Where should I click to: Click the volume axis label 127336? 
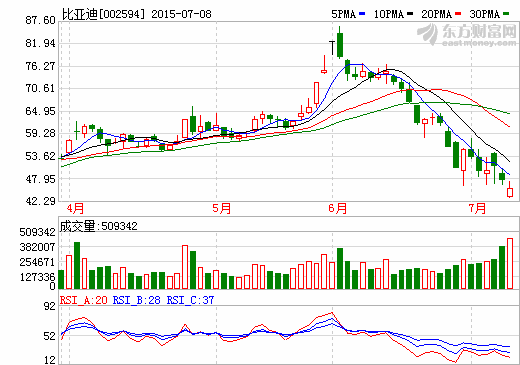click(37, 277)
